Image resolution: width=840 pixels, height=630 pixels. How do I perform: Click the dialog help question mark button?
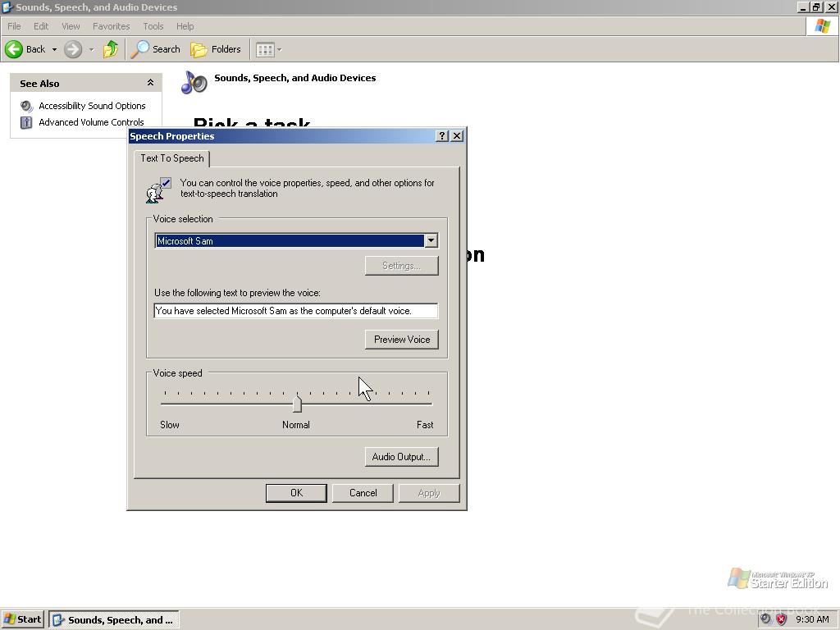pyautogui.click(x=442, y=136)
